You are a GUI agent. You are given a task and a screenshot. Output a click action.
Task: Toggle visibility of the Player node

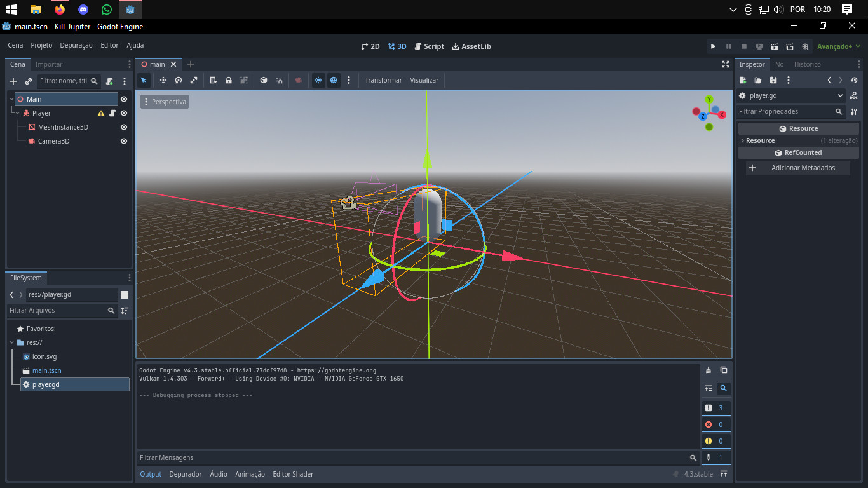(124, 113)
